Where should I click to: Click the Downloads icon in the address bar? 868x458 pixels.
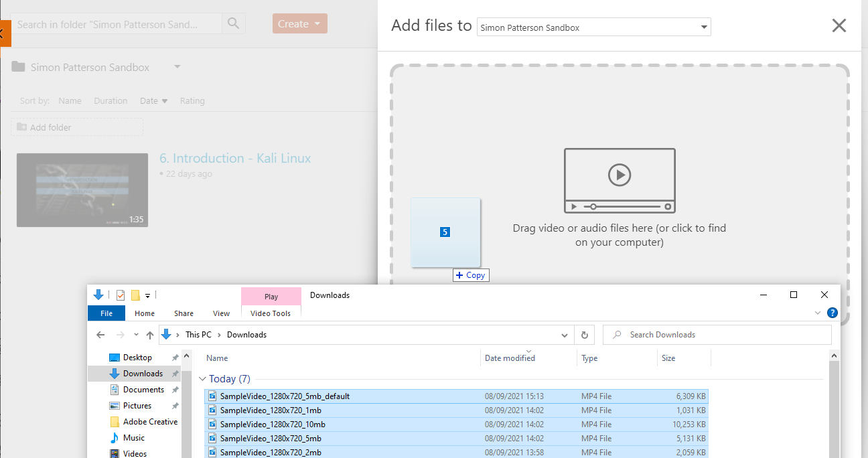click(x=166, y=335)
